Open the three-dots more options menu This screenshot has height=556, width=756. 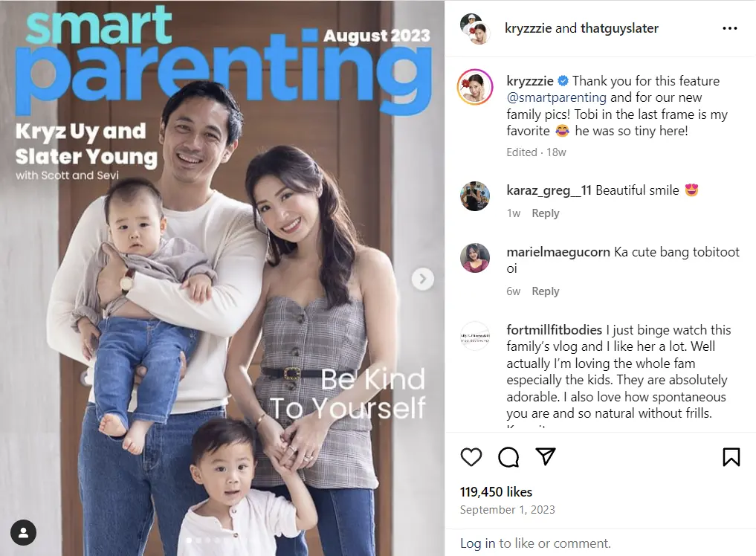729,28
